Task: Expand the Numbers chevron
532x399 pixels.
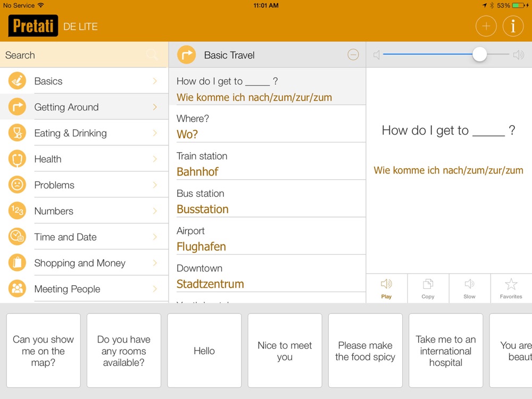Action: click(155, 211)
